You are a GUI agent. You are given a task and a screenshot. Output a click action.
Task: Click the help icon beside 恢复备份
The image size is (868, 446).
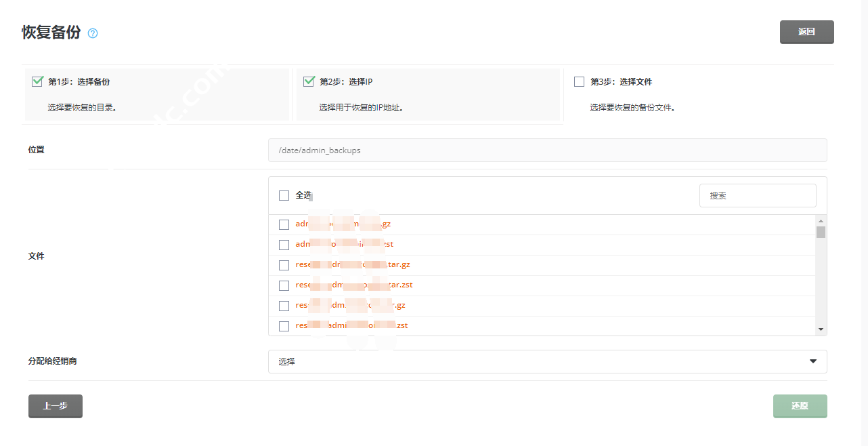(93, 33)
